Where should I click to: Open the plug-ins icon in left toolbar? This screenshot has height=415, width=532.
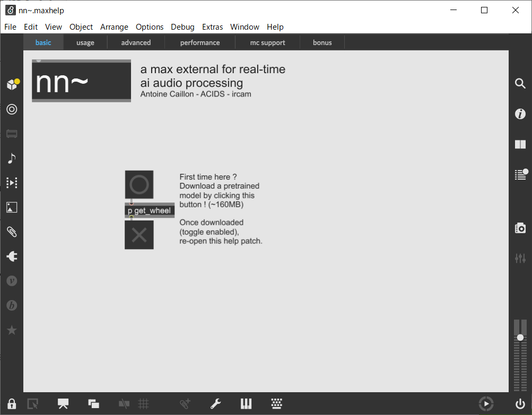[x=12, y=257]
